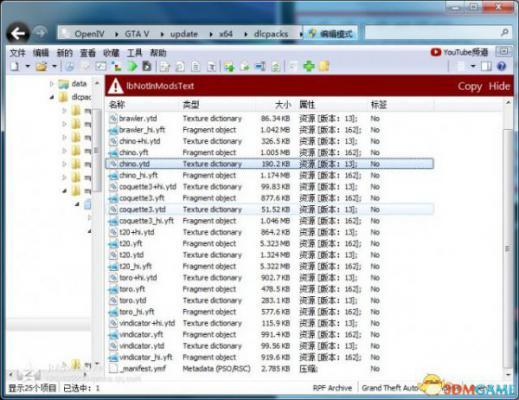Open dropdown arrow next to new-file icon
The width and height of the screenshot is (519, 400).
[x=28, y=66]
